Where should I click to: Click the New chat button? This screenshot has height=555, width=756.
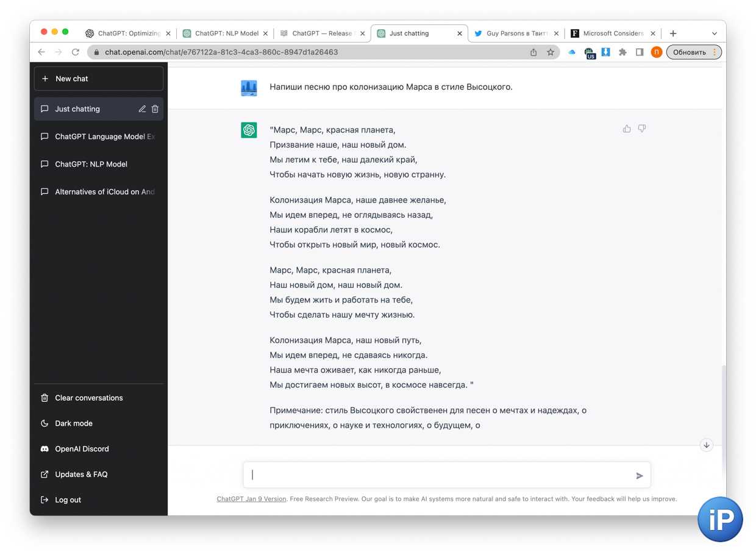[x=99, y=79]
